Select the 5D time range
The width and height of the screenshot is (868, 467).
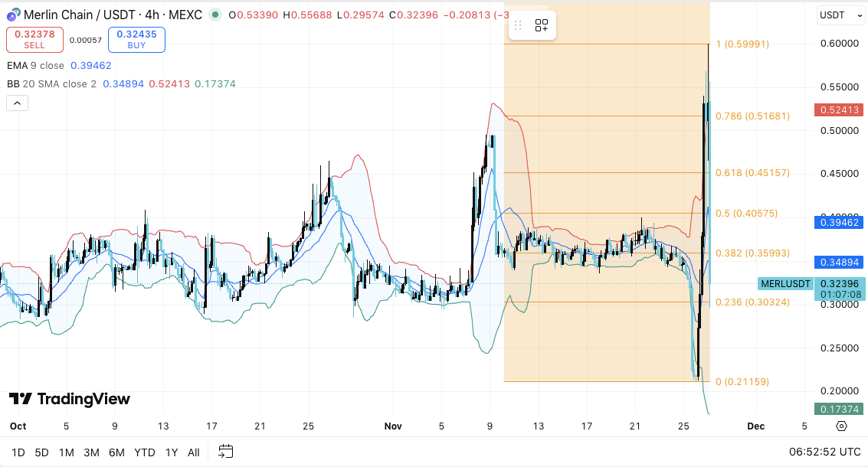tap(41, 452)
